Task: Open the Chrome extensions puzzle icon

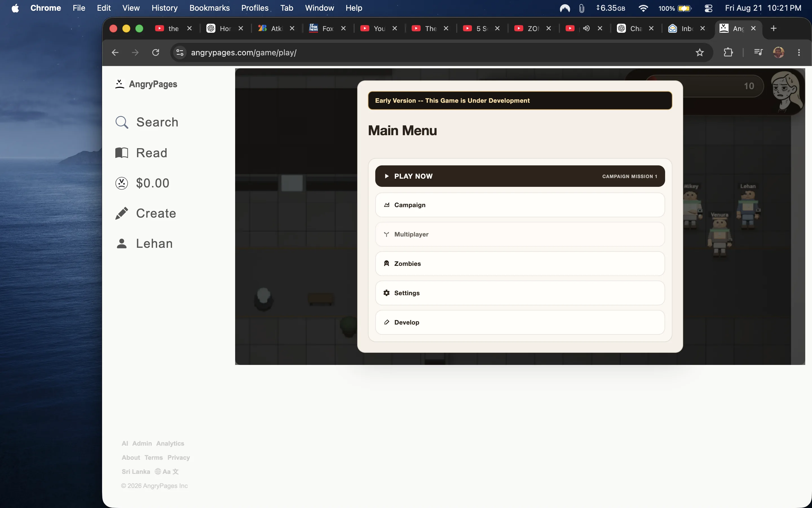Action: coord(728,52)
